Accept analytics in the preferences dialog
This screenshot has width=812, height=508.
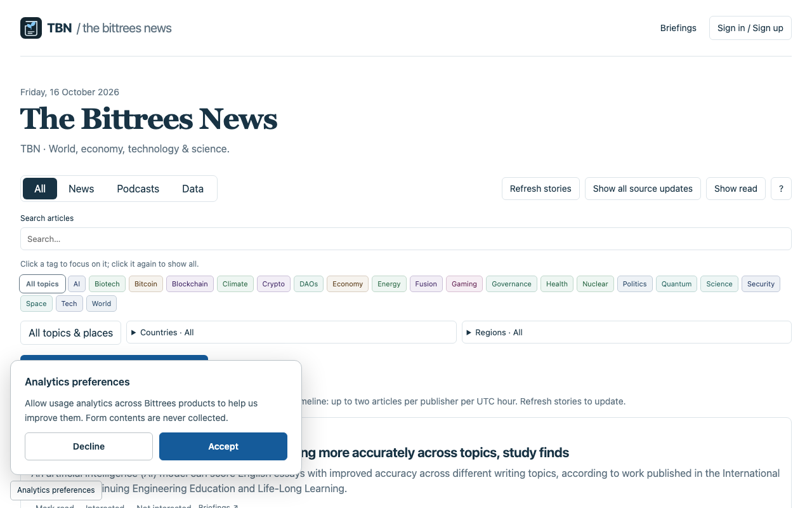coord(223,446)
